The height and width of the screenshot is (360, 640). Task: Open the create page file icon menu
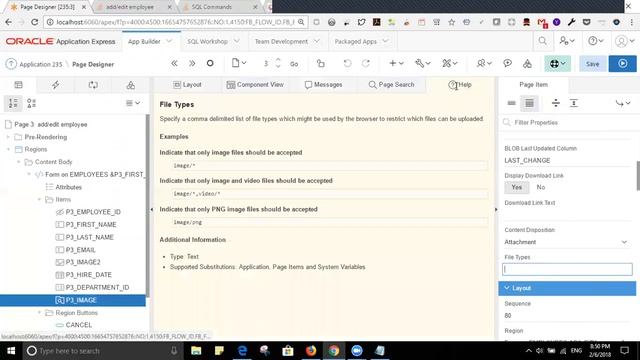point(239,63)
